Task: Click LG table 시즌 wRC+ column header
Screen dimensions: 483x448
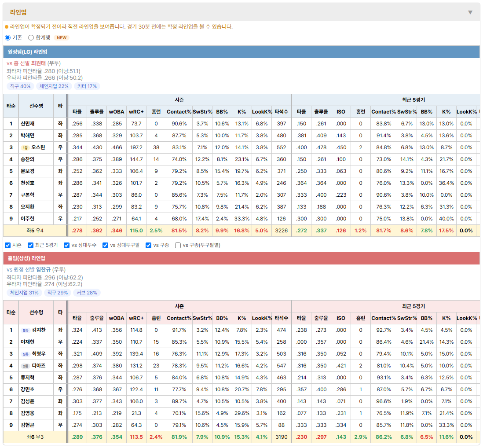Action: pos(136,112)
